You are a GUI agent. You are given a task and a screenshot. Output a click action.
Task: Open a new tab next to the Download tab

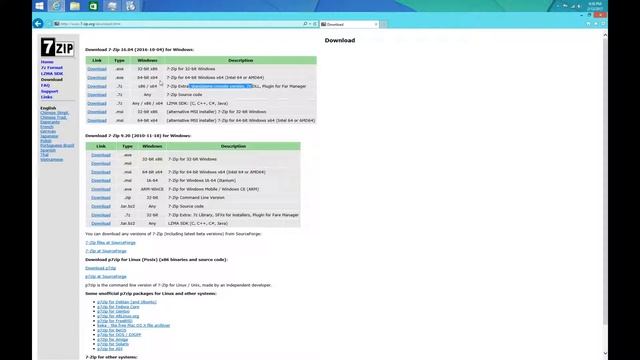point(384,24)
